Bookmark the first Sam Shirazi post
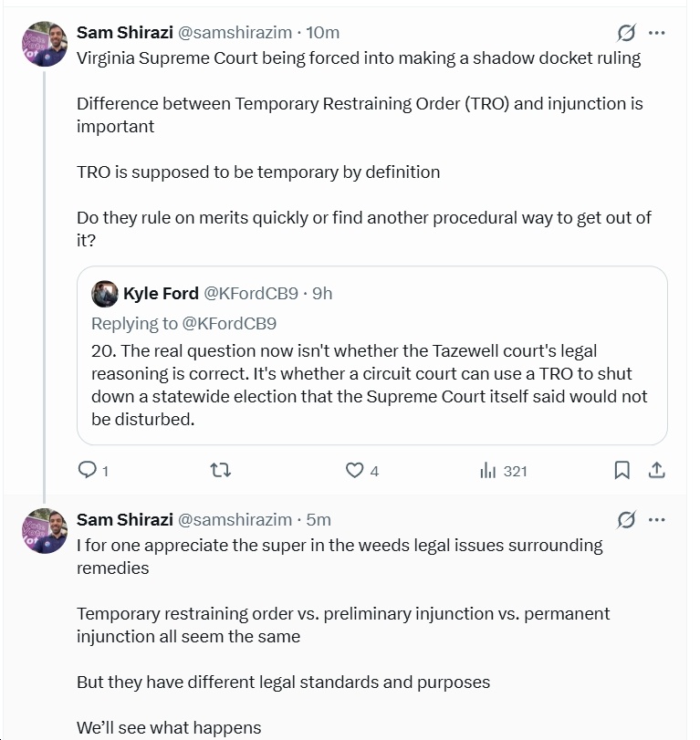 (x=622, y=471)
